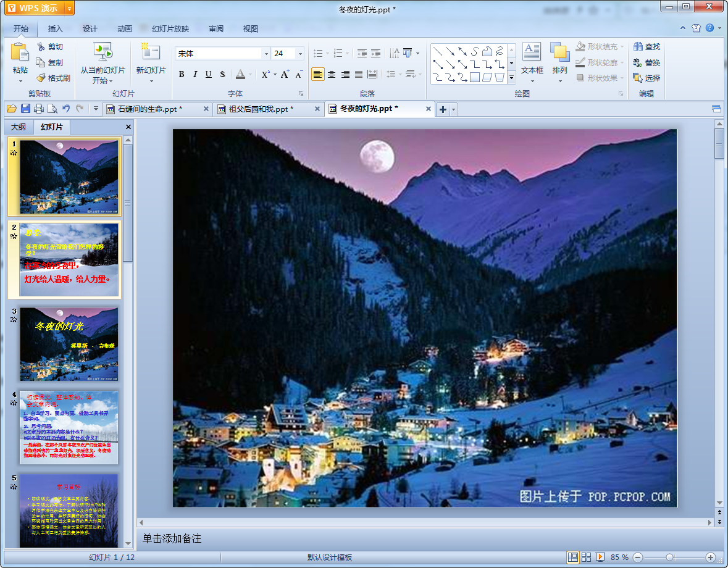Open the font size 24 dropdown

[x=300, y=54]
